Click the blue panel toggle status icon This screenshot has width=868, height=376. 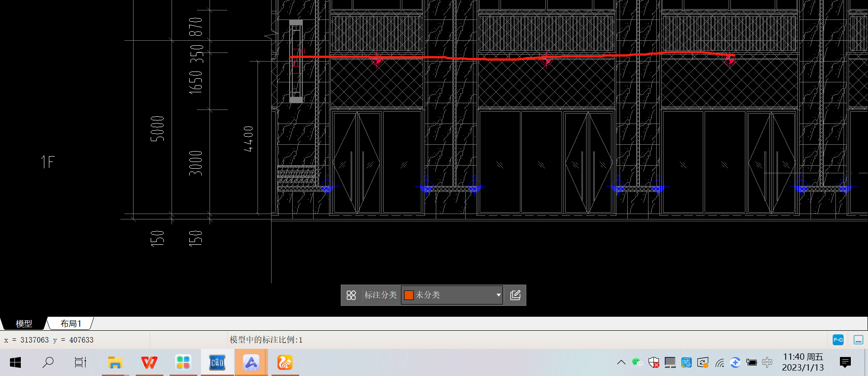(x=858, y=340)
